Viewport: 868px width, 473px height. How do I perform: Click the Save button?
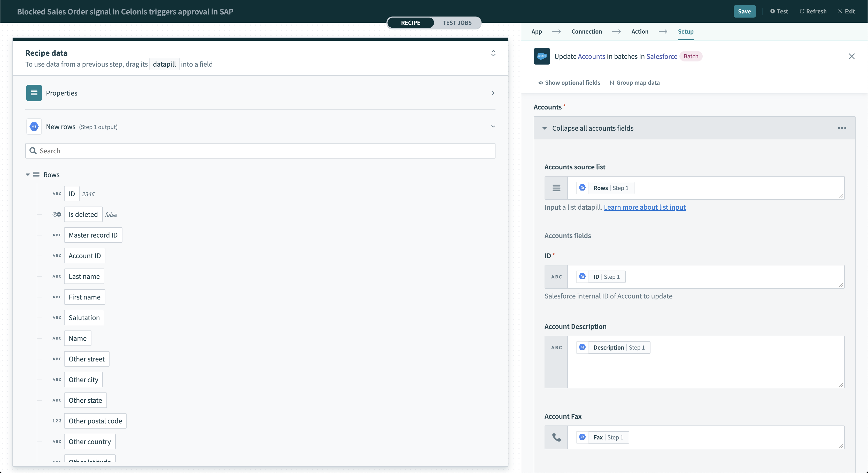pos(745,11)
